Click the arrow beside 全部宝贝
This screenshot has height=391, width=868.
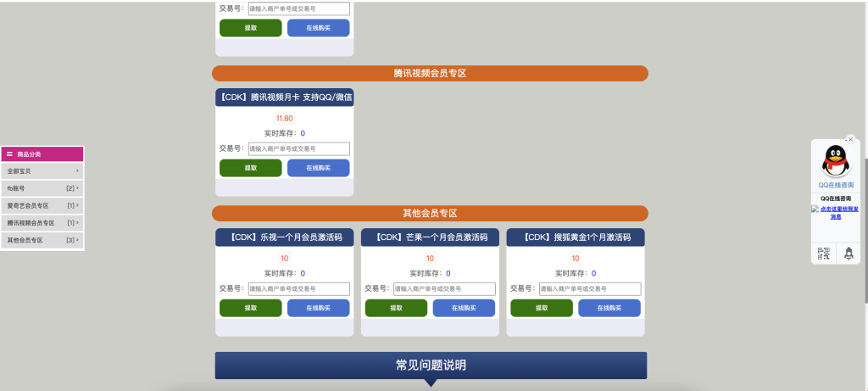(x=77, y=171)
